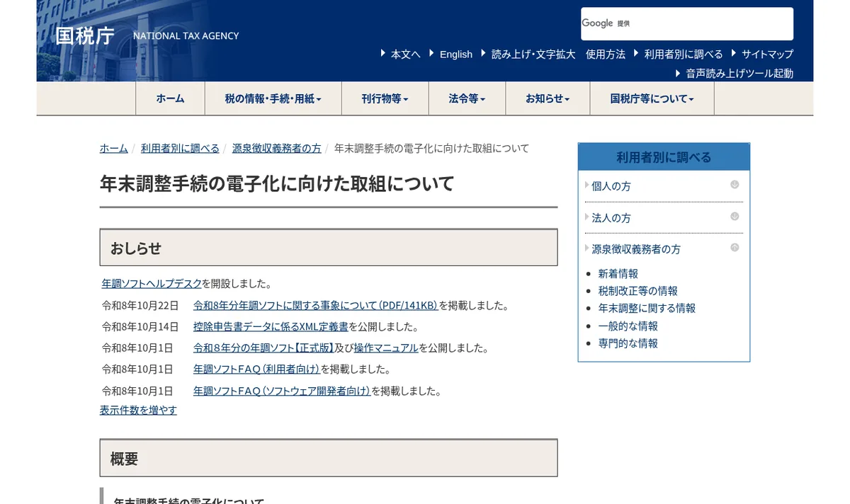Click ホーム breadcrumb link
Viewport: 850px width, 504px height.
pyautogui.click(x=114, y=148)
